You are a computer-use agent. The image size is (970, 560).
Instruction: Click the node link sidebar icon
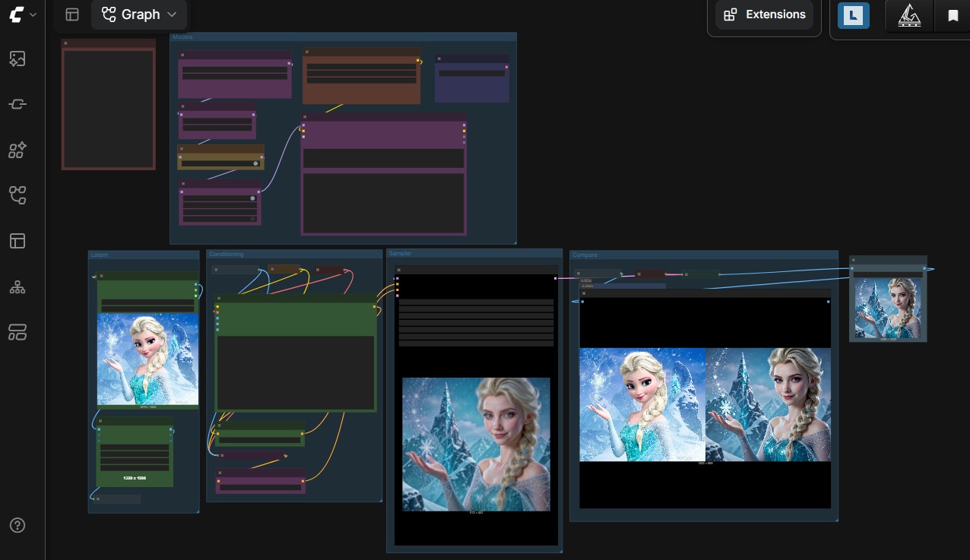pyautogui.click(x=17, y=104)
